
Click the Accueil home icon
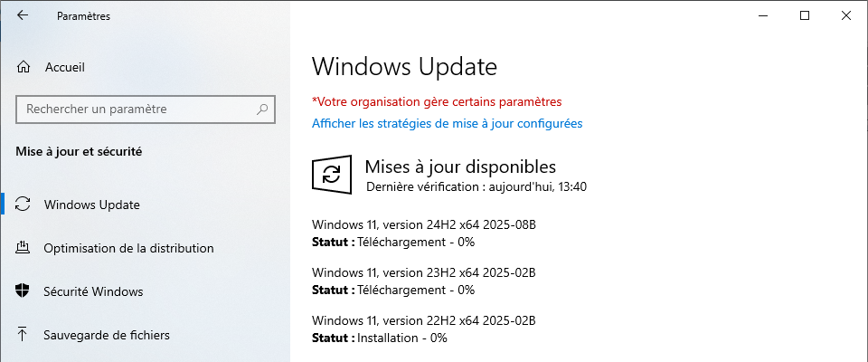pyautogui.click(x=24, y=68)
